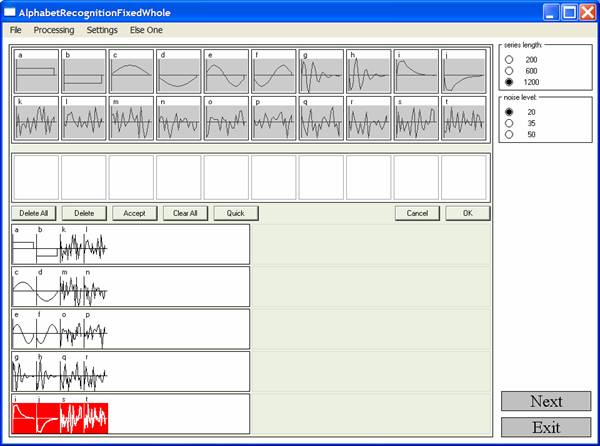This screenshot has width=600, height=446.
Task: Close the AlphabetRecognitionFixedWhole window
Action: [587, 13]
